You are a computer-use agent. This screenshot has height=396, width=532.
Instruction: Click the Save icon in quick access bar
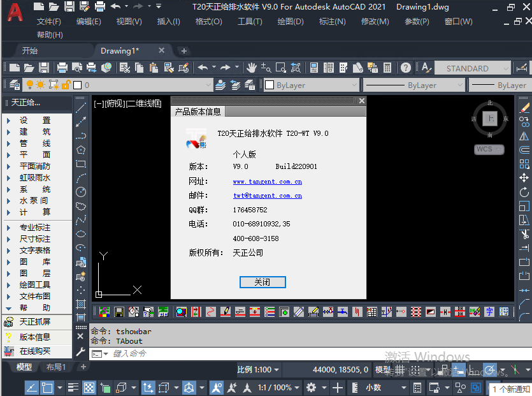tap(69, 6)
